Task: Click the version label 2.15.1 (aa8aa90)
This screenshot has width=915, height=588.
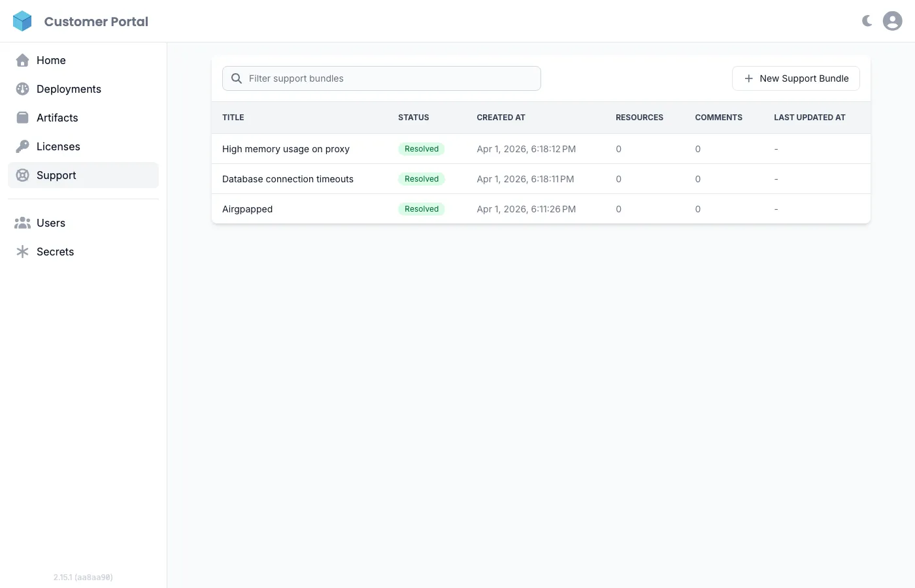Action: (83, 577)
